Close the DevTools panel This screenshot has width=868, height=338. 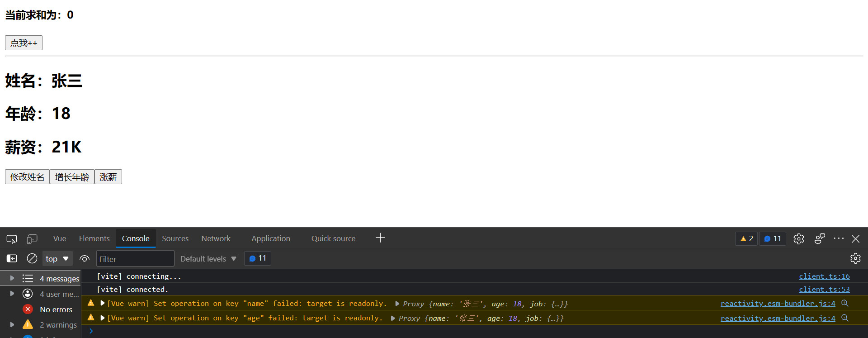(x=856, y=239)
